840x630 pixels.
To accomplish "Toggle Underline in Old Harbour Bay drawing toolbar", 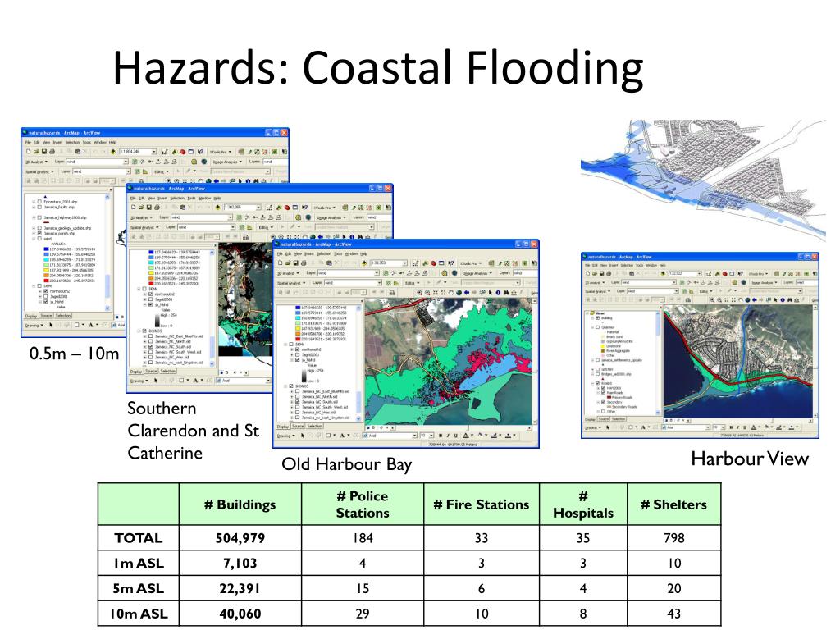I will [x=456, y=436].
